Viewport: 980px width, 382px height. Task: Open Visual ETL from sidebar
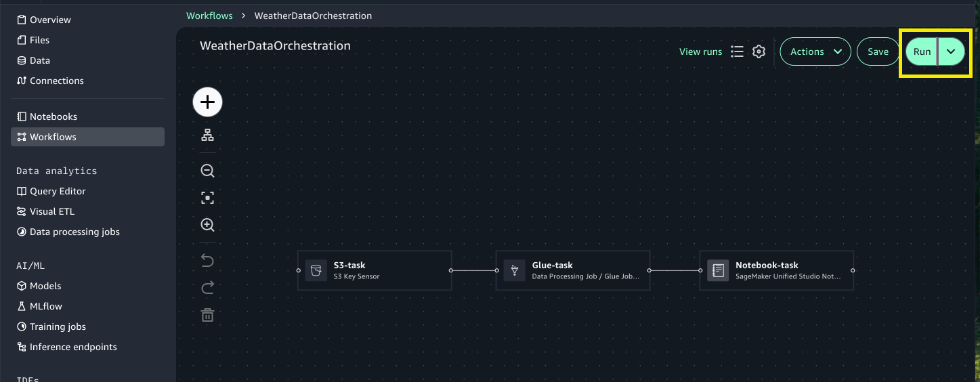coord(52,211)
